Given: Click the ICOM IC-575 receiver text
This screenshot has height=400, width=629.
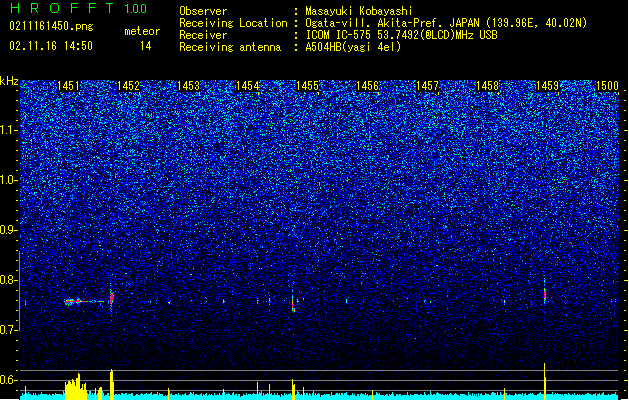Looking at the screenshot, I should [401, 35].
